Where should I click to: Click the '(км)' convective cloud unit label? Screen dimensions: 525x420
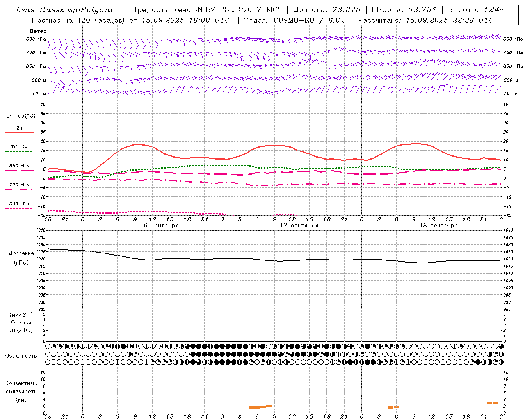pyautogui.click(x=21, y=399)
